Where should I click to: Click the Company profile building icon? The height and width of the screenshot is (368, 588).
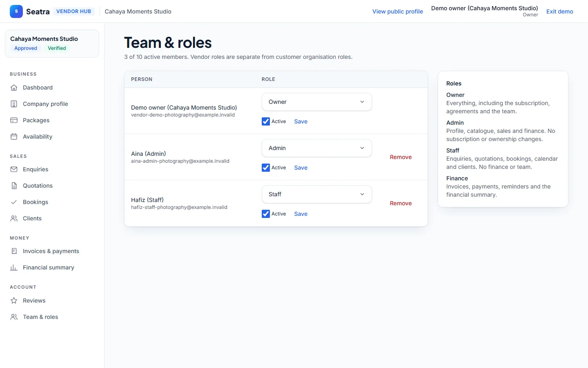point(14,104)
